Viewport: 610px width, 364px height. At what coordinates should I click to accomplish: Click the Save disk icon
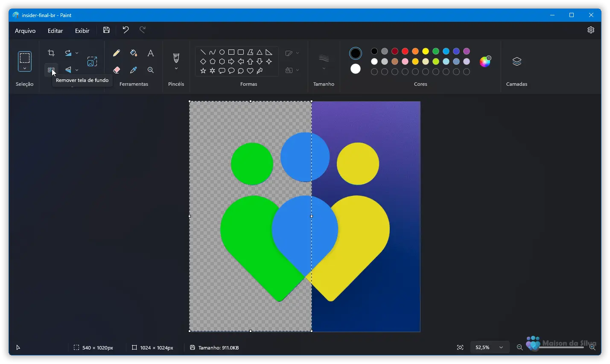(x=106, y=30)
